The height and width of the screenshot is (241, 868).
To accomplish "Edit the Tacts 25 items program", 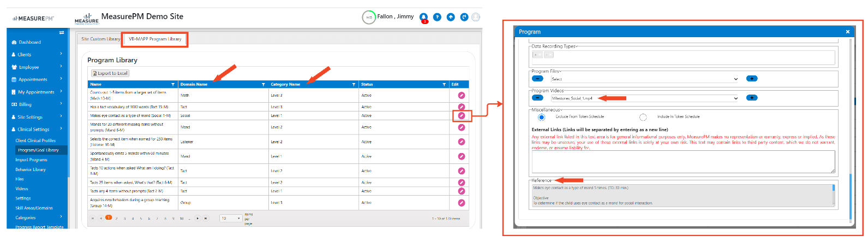I will [x=462, y=183].
